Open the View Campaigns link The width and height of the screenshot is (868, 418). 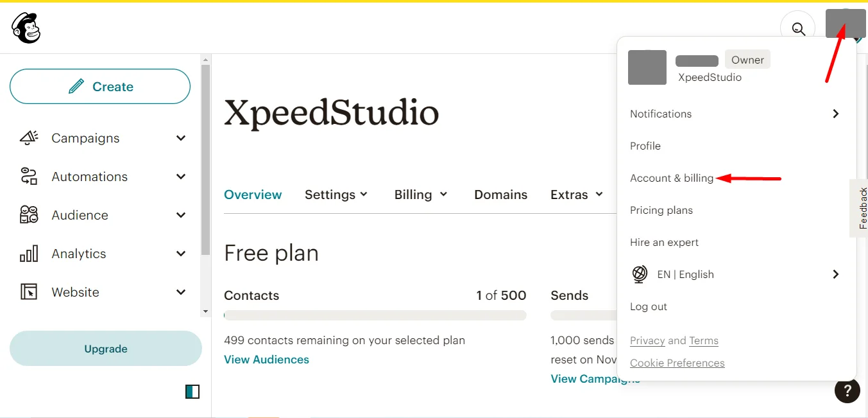[x=595, y=379]
